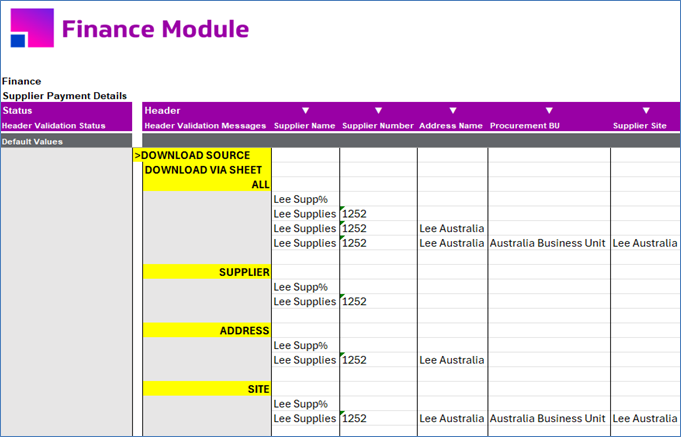Open the Supplier Number filter arrow
Screen dimensions: 681x437
(378, 111)
